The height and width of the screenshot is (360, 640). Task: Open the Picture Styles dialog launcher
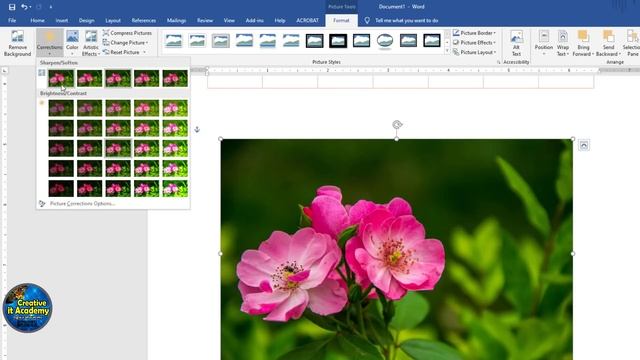click(x=498, y=62)
